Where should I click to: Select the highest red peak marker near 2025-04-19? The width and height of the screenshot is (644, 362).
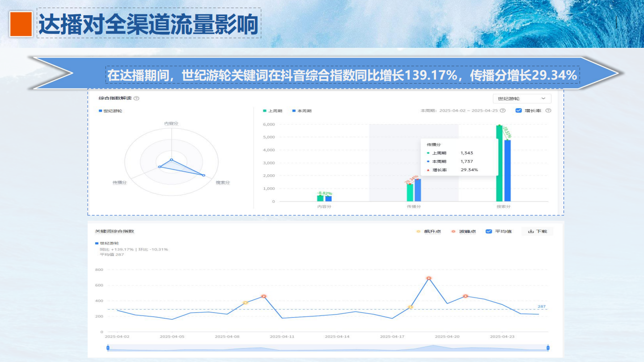coord(429,278)
